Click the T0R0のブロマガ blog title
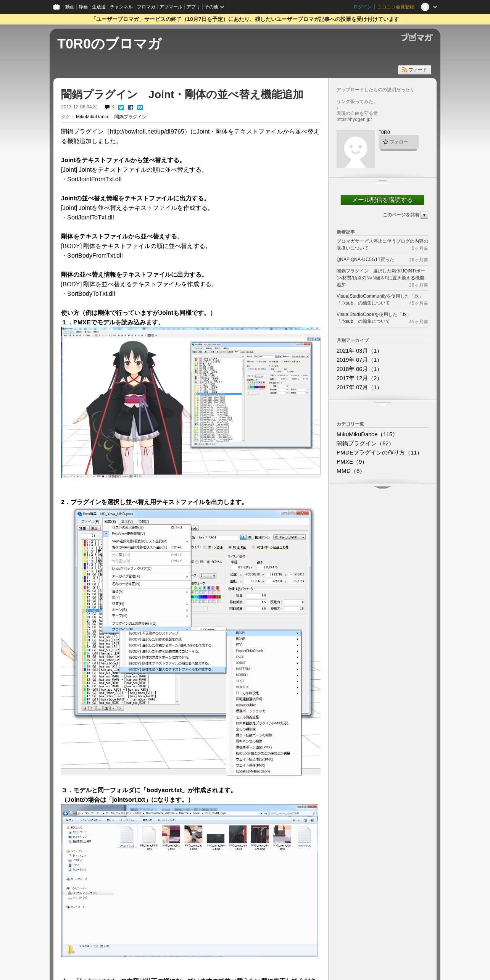The image size is (490, 980). point(110,44)
